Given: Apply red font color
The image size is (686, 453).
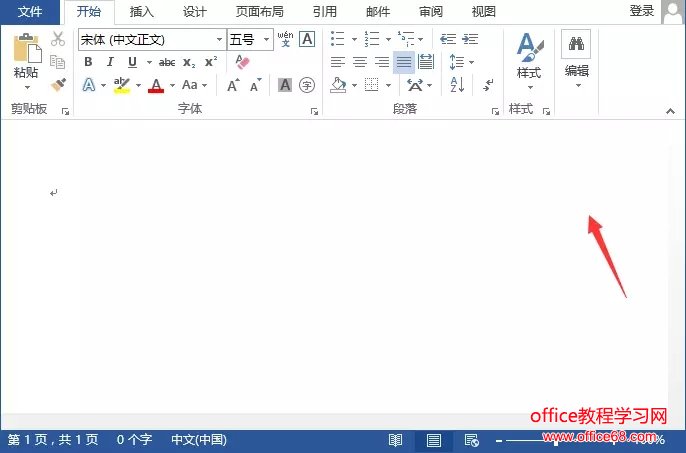Looking at the screenshot, I should coord(156,85).
